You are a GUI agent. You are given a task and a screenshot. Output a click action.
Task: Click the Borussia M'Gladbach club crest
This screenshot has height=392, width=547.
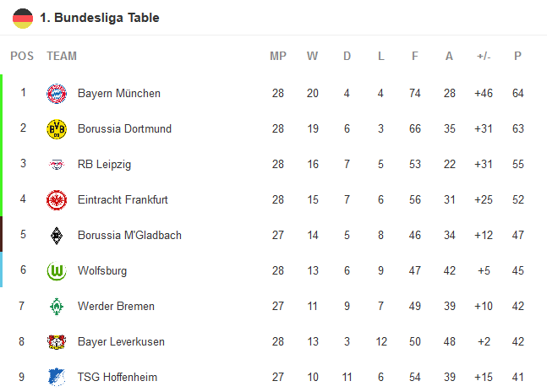pyautogui.click(x=57, y=235)
